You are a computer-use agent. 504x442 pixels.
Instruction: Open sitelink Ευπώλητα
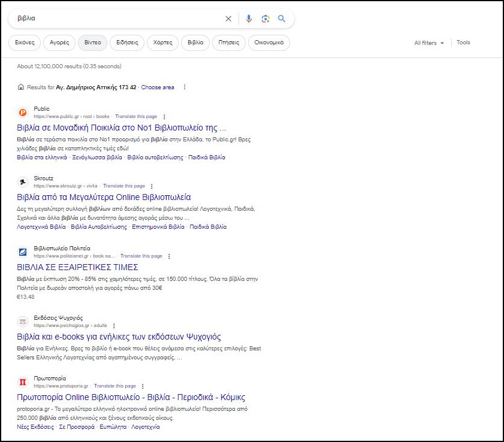point(113,427)
